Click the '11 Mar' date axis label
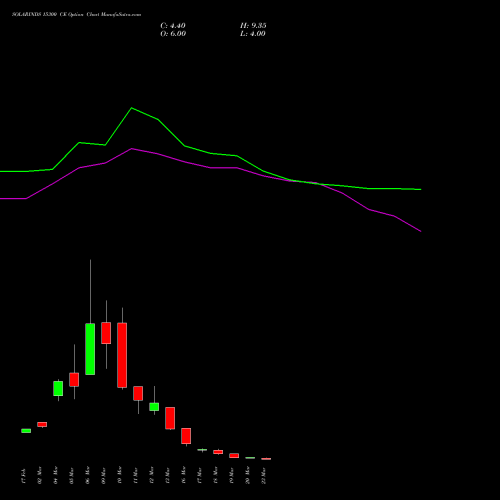 coord(135,476)
